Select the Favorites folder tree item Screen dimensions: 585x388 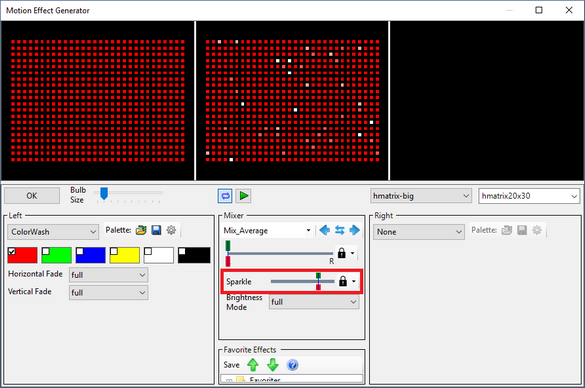click(265, 380)
